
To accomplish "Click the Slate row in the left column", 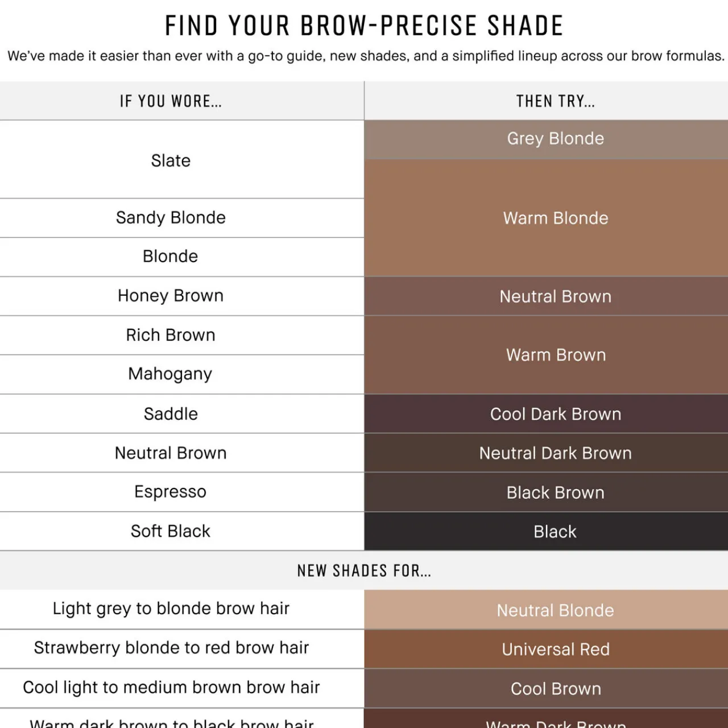I will pos(171,160).
